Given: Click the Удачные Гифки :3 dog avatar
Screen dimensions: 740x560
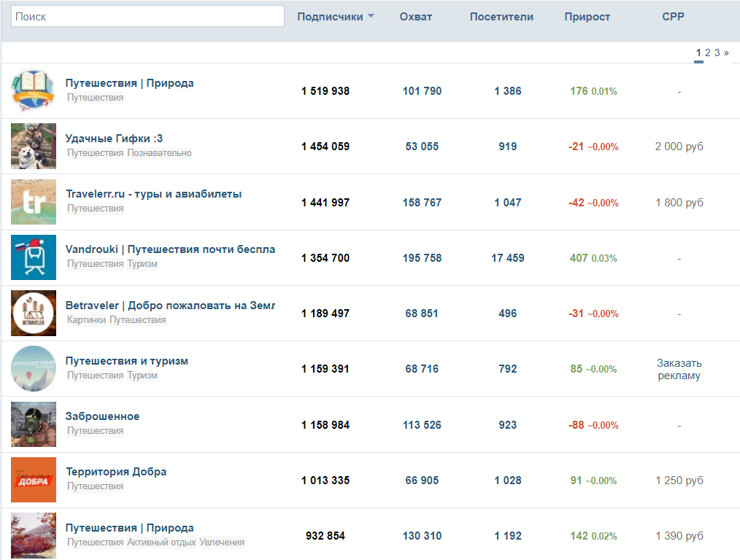Looking at the screenshot, I should [x=34, y=147].
